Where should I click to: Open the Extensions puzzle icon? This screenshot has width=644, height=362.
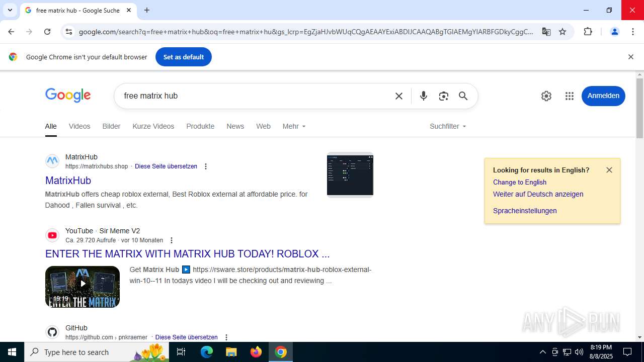pyautogui.click(x=588, y=32)
